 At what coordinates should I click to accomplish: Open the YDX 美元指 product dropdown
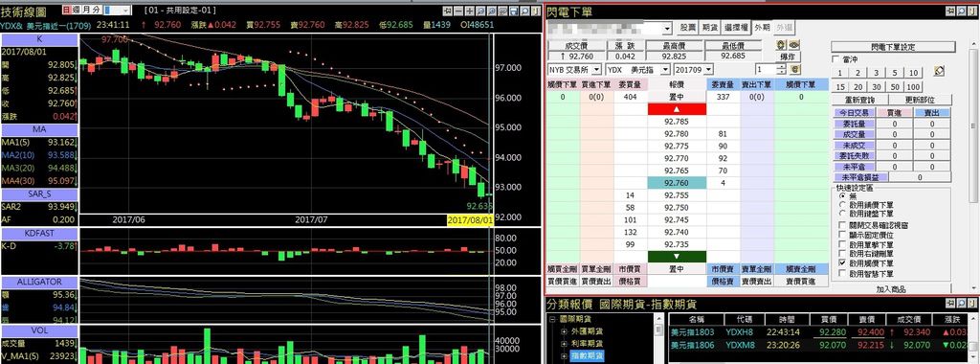tap(665, 69)
